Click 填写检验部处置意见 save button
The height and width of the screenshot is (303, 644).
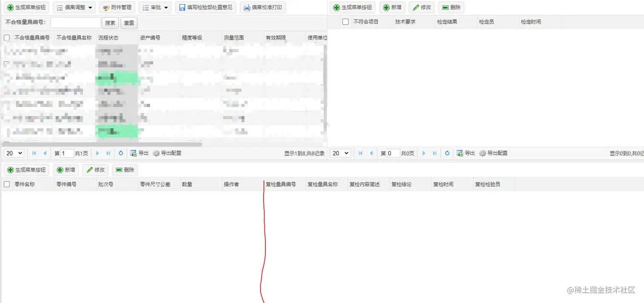tap(206, 7)
